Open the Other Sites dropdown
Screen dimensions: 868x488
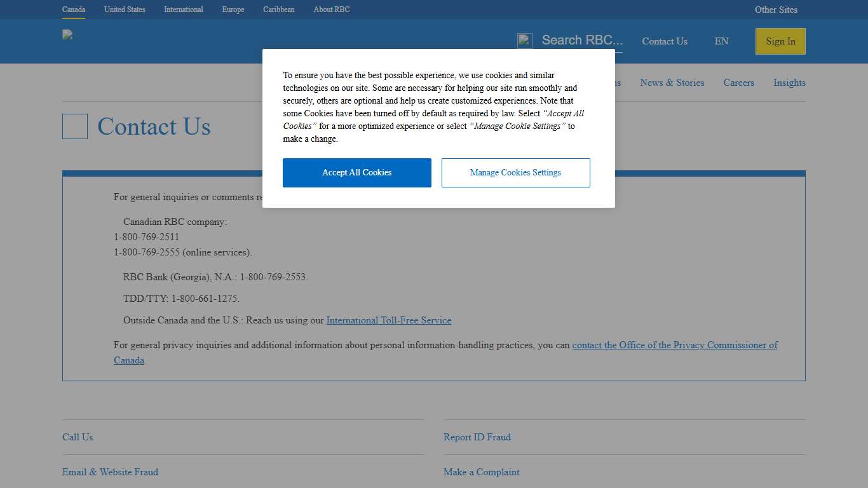click(775, 10)
